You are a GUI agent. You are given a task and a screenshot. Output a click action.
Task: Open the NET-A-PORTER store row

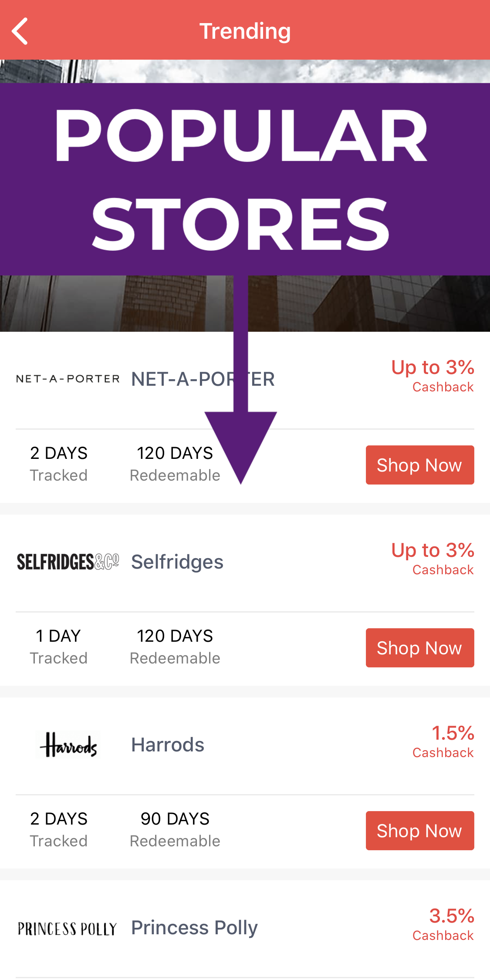(x=203, y=379)
